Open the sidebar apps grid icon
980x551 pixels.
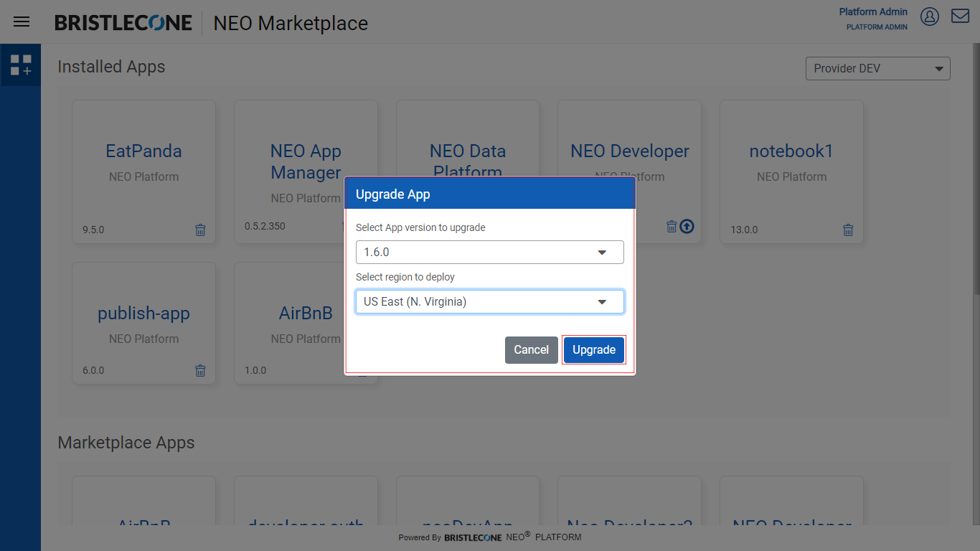pos(21,65)
